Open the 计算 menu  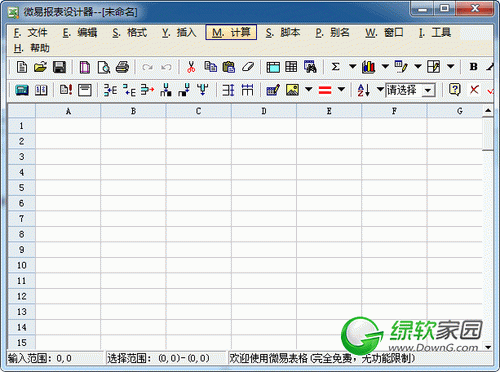click(231, 32)
